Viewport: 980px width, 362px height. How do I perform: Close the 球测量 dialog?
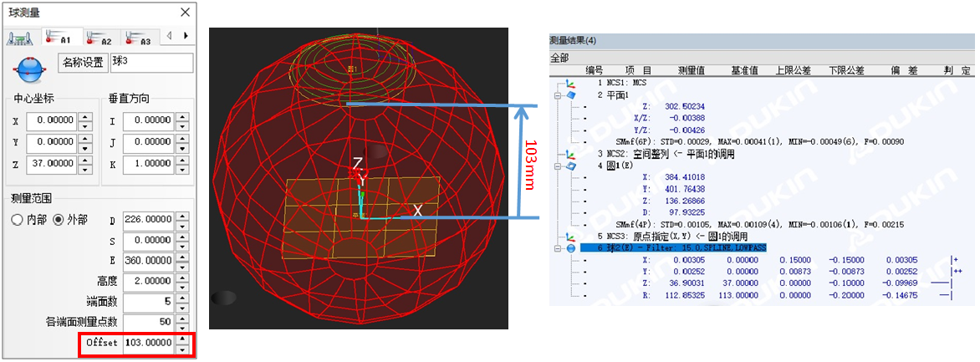click(x=185, y=13)
